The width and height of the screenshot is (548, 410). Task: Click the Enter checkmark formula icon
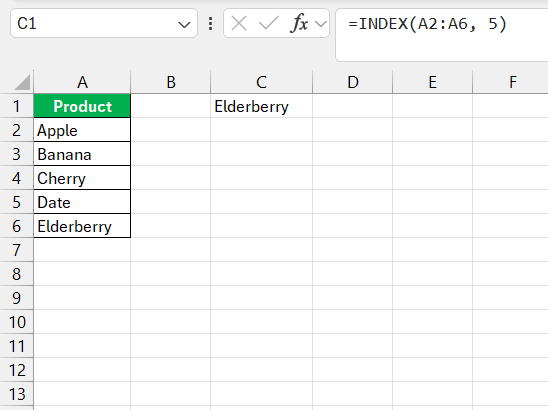tap(268, 24)
